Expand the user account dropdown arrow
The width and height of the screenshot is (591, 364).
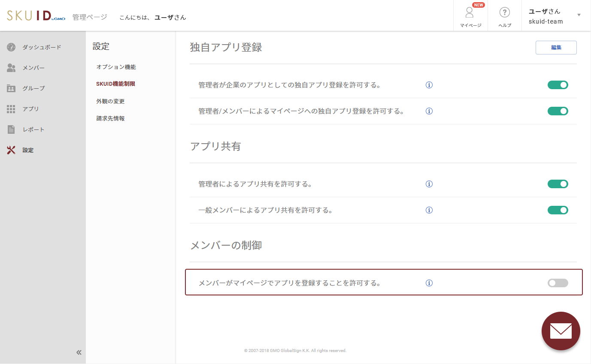point(579,15)
